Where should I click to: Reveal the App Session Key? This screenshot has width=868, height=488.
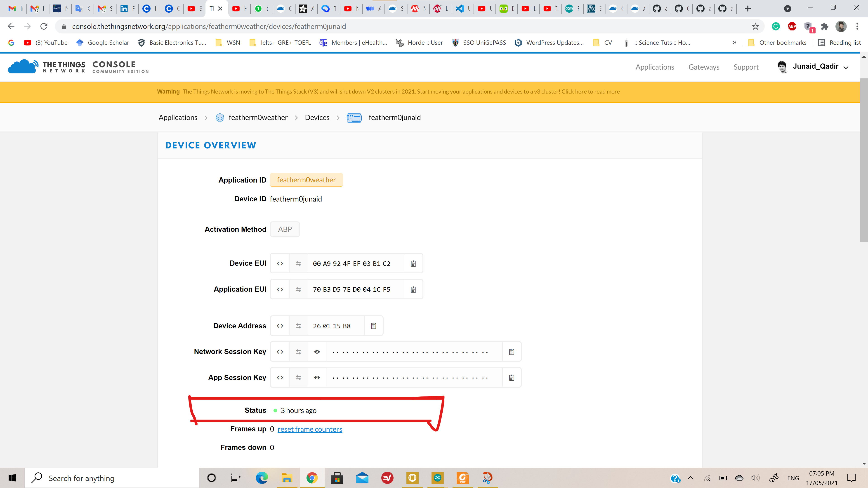click(317, 378)
